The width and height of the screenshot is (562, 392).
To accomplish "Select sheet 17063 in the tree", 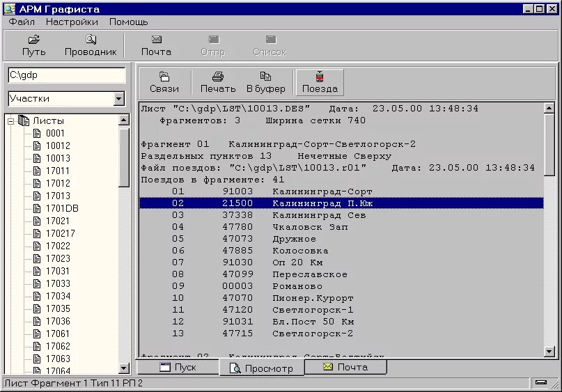I will pos(58,359).
